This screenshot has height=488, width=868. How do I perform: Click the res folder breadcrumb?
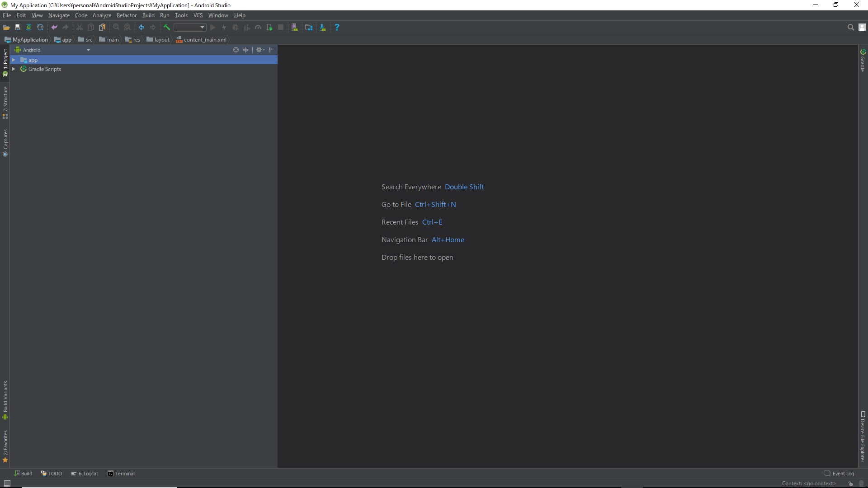point(133,40)
